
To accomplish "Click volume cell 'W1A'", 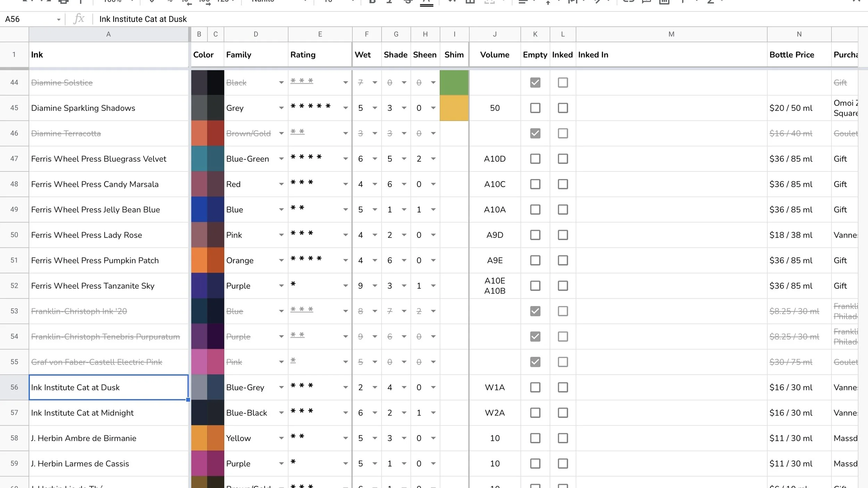I will click(495, 387).
